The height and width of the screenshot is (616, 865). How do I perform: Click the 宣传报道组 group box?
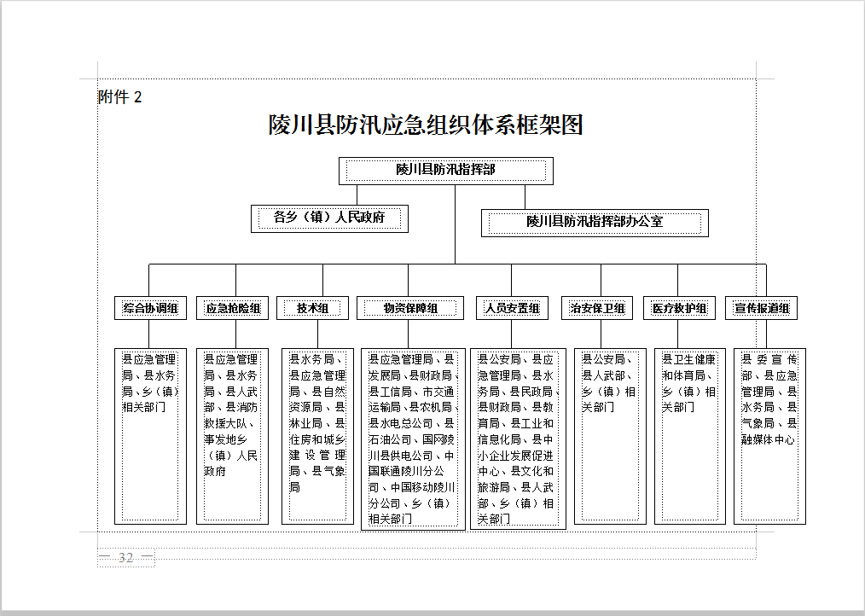762,308
